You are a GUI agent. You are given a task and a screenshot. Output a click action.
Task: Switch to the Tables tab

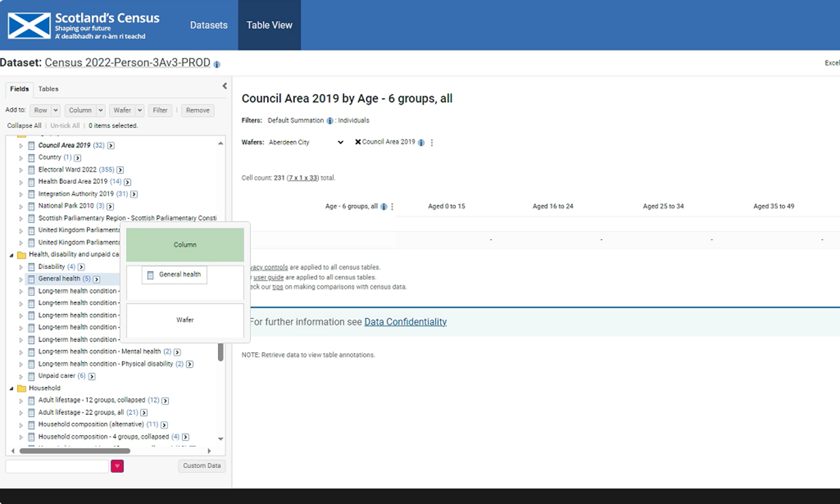click(48, 89)
